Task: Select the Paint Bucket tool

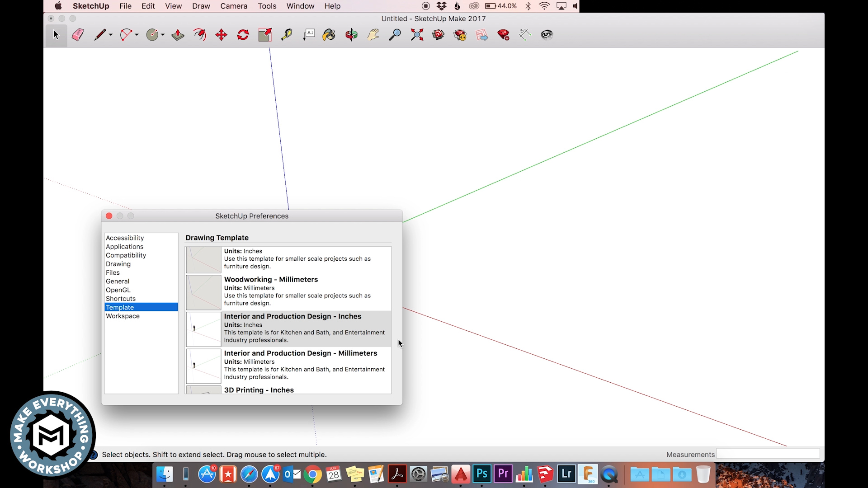Action: 329,35
